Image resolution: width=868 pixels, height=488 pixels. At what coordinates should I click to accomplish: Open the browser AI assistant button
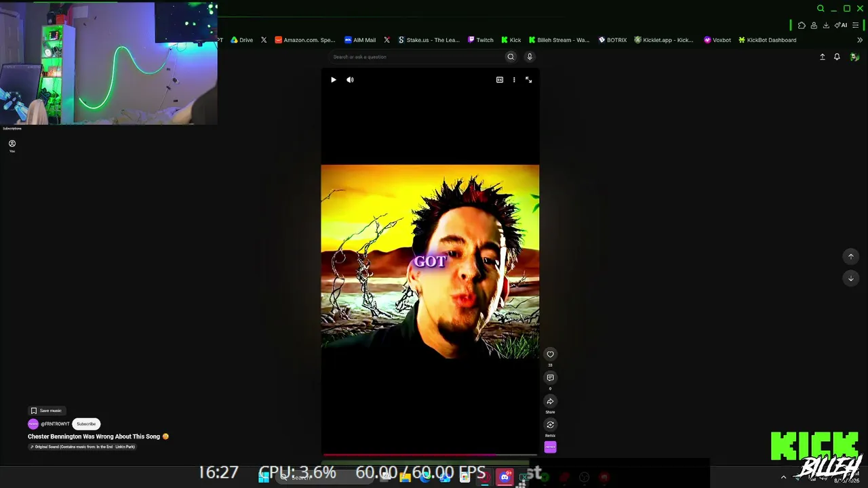click(x=841, y=25)
